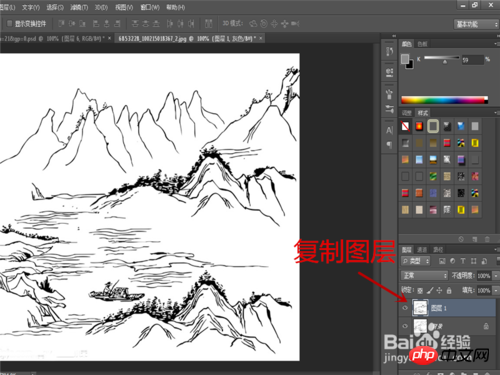Apply the default no-style swatch
500x375 pixels.
coord(405,126)
